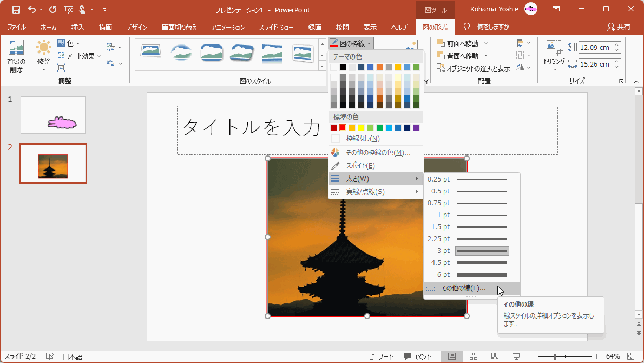
Task: Click the Save icon in the title bar
Action: pos(16,9)
